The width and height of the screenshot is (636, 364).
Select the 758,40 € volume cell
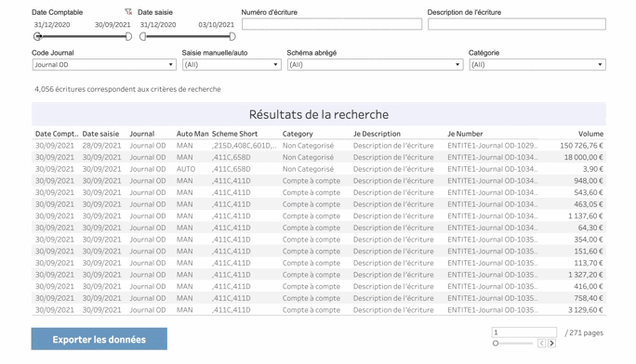[589, 298]
